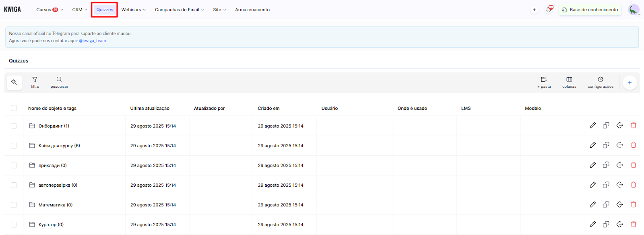Viewport: 644px width, 235px height.
Task: Expand the Cursos dropdown menu
Action: [x=49, y=10]
